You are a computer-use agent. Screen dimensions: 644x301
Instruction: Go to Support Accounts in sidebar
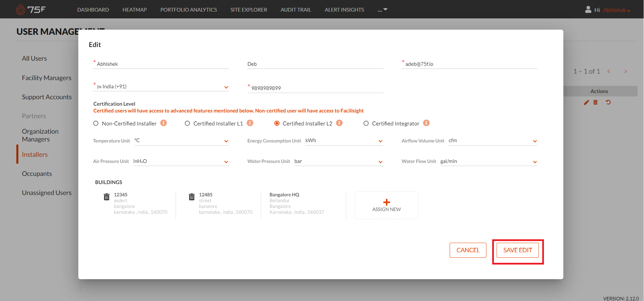coord(47,97)
